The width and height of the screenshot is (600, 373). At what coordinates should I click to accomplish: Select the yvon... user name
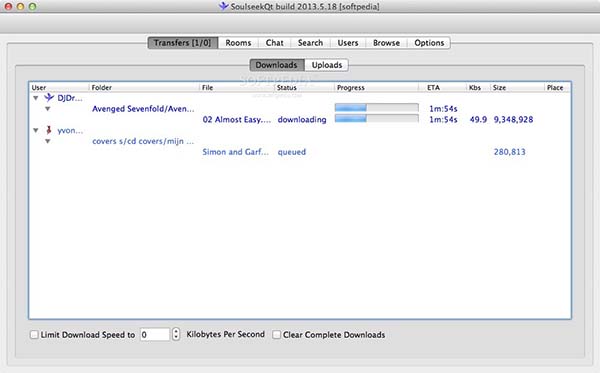click(70, 130)
